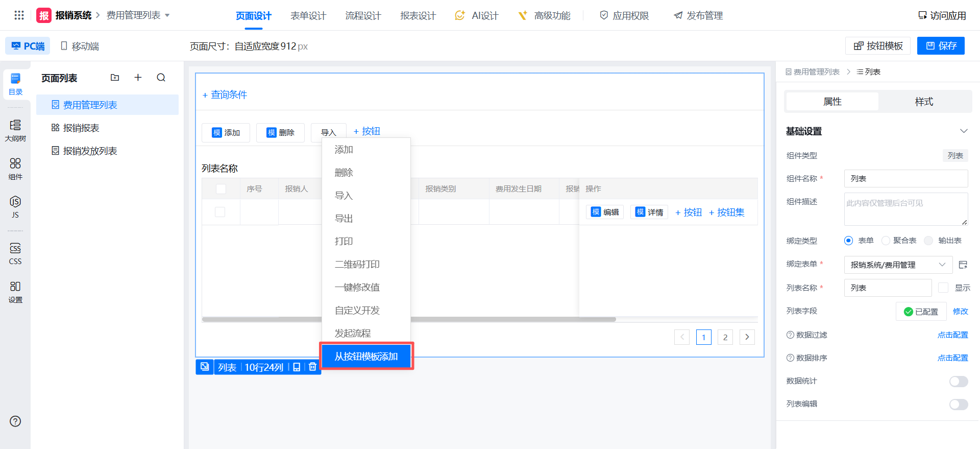Choose 从按钮模板添加 from the menu
Viewport: 980px width, 449px height.
pyautogui.click(x=366, y=356)
